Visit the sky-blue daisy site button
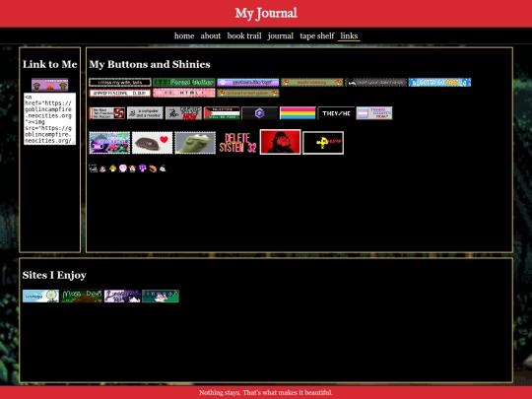The height and width of the screenshot is (399, 532). click(40, 296)
